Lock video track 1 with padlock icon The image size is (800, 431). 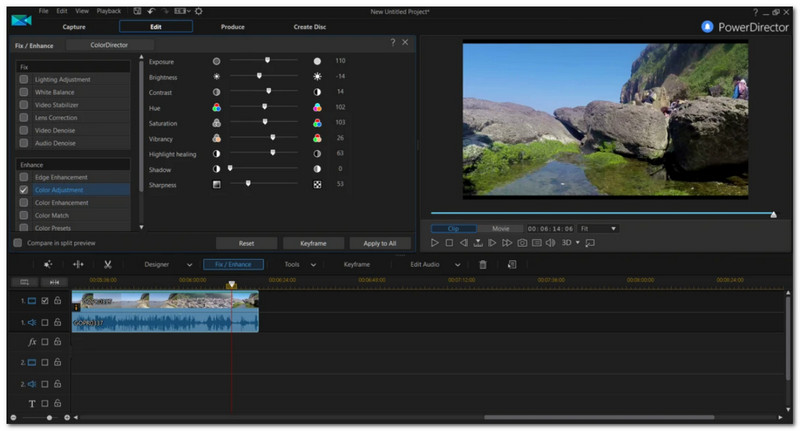(x=58, y=300)
